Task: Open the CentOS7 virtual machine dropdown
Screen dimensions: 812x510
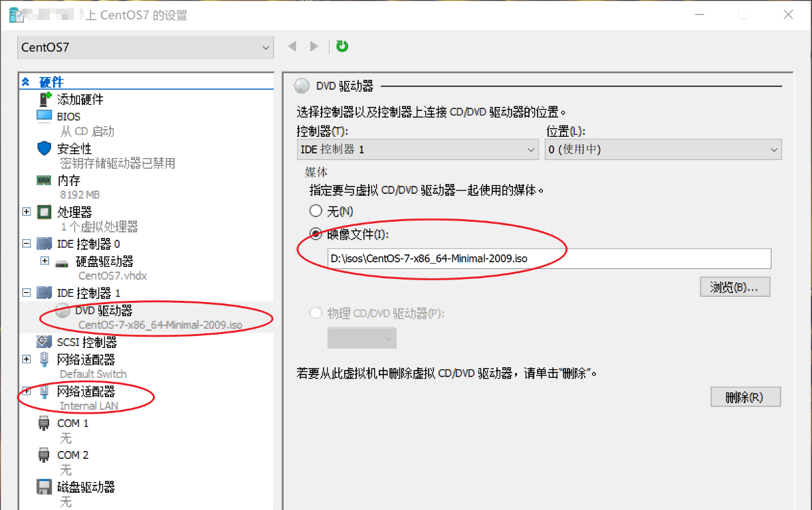Action: click(145, 47)
